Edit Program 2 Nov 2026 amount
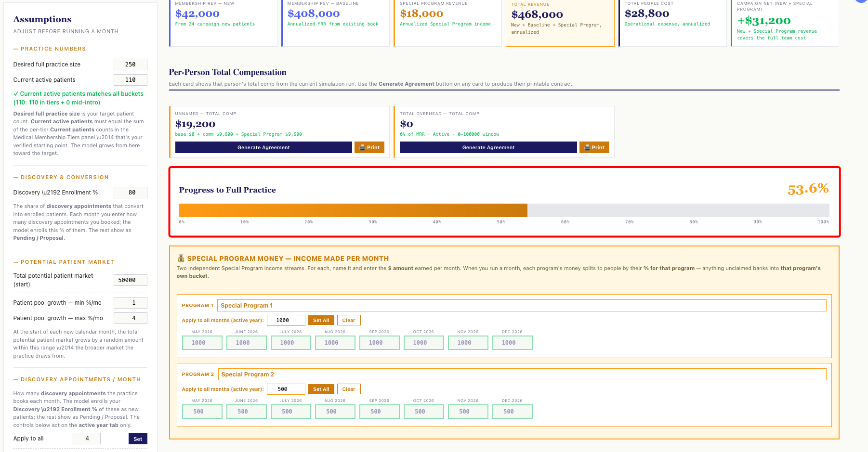868x452 pixels. [468, 412]
